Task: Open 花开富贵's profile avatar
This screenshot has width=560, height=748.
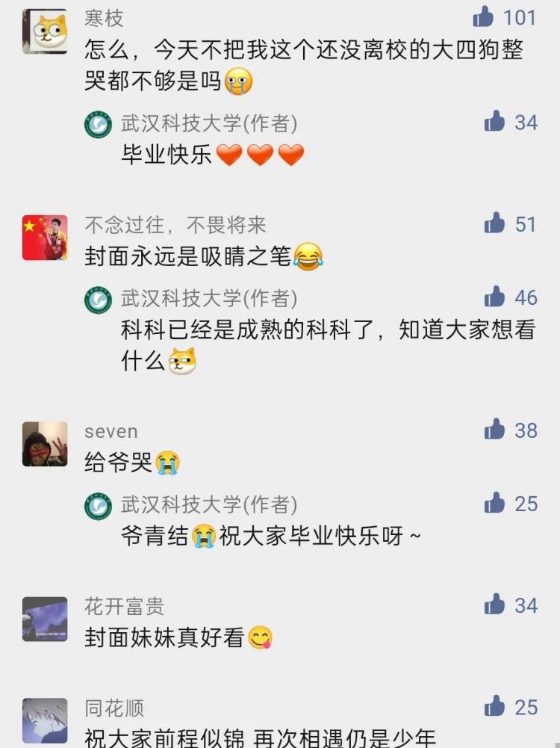Action: tap(45, 619)
